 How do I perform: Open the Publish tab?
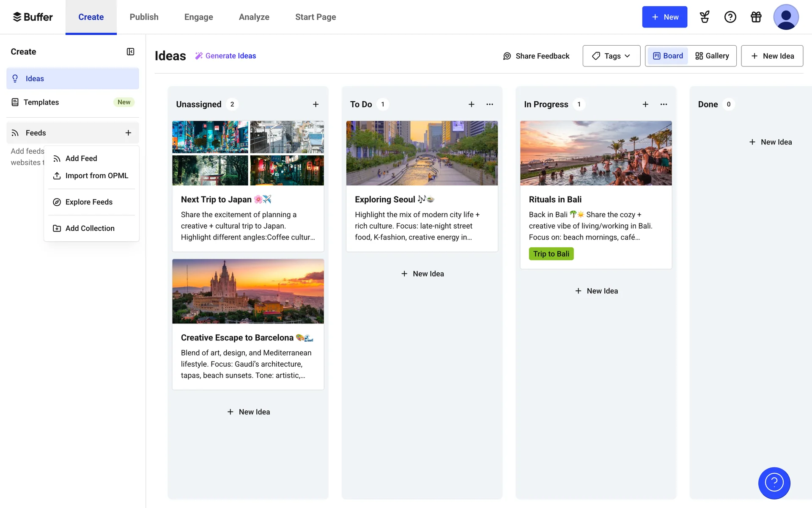(144, 17)
